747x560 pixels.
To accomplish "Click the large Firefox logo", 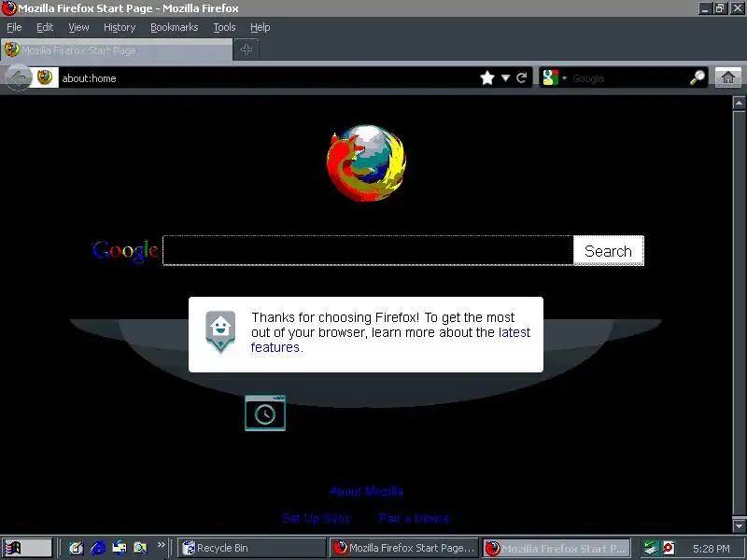I will (x=366, y=162).
